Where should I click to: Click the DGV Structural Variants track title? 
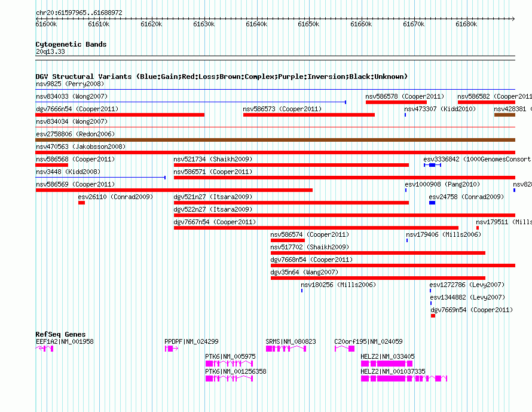[x=222, y=77]
